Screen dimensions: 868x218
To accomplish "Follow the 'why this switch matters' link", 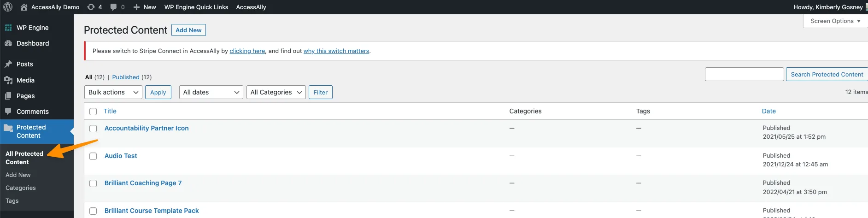I will (x=336, y=51).
